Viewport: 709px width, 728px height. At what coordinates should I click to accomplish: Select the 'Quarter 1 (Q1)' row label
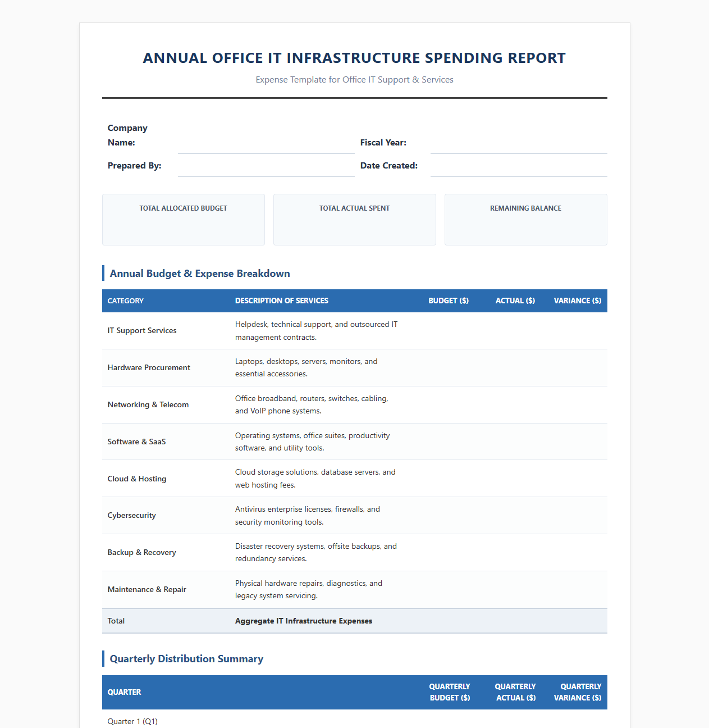click(x=132, y=722)
